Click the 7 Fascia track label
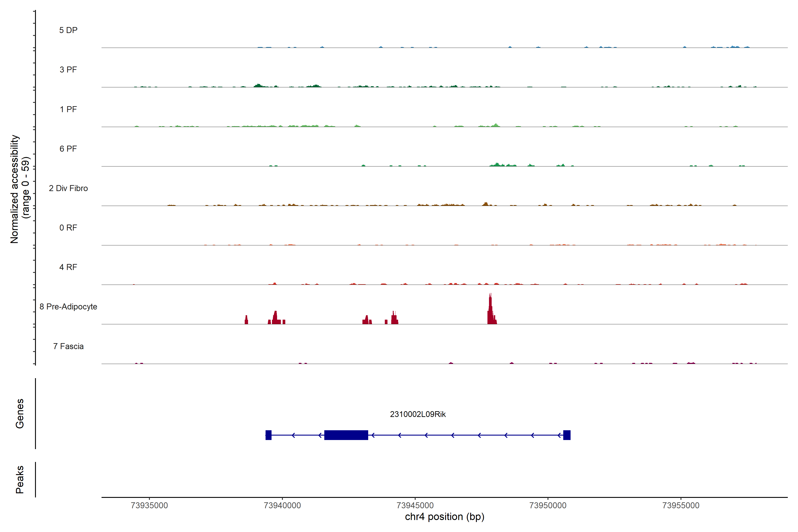Image resolution: width=798 pixels, height=532 pixels. [x=68, y=346]
